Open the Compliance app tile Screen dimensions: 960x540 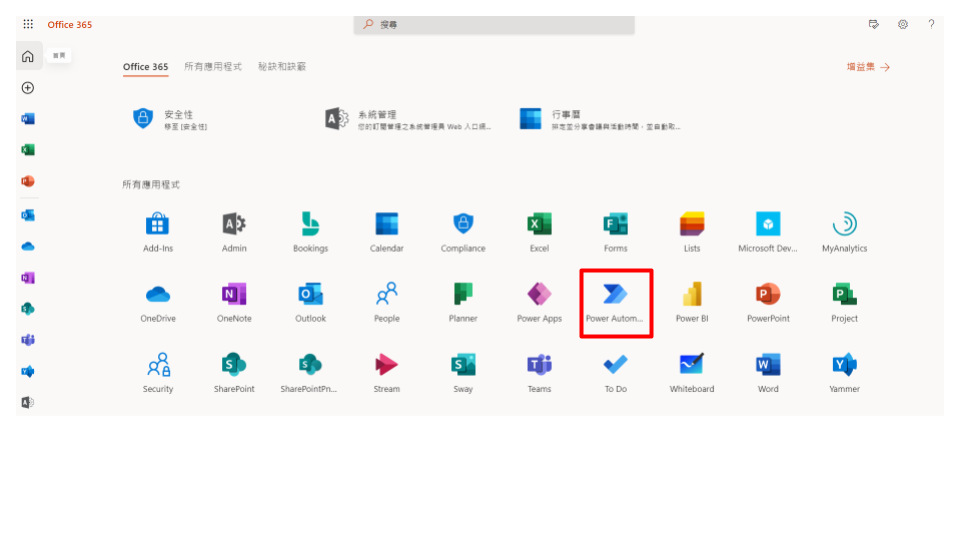tap(463, 233)
